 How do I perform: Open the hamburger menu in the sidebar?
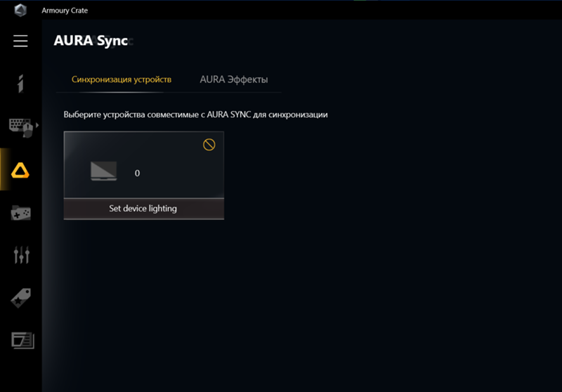[20, 41]
